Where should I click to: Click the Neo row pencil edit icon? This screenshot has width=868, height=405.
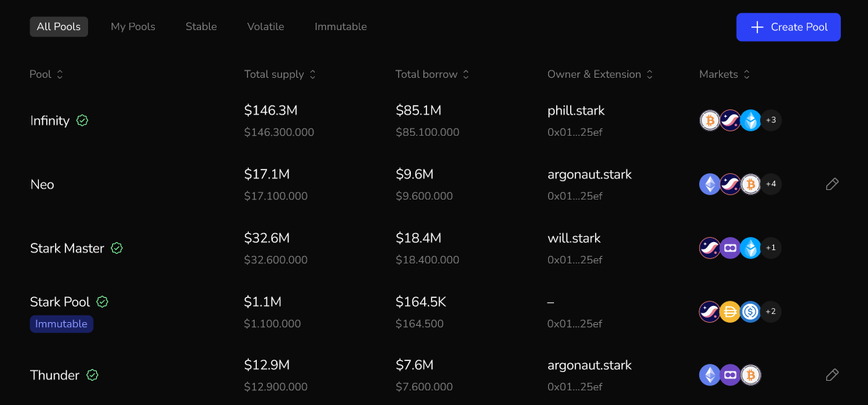(832, 184)
